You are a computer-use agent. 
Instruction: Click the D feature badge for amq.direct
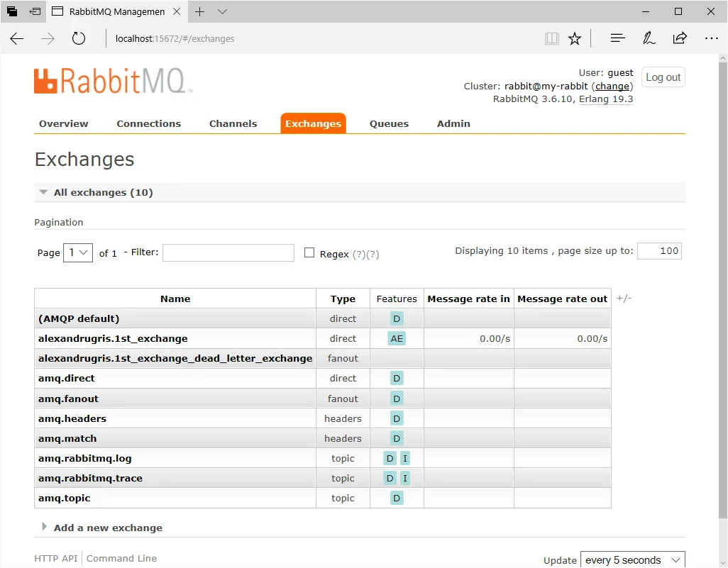(x=397, y=378)
